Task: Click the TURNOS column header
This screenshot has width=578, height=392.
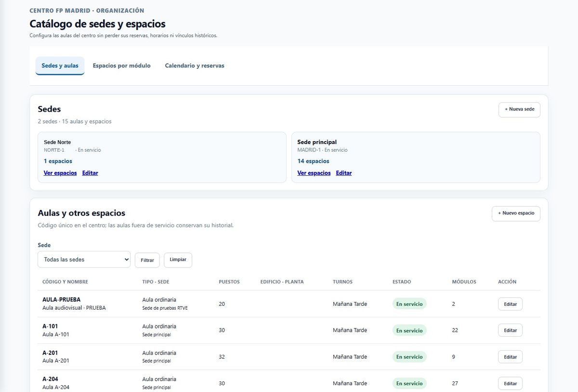Action: (x=342, y=282)
